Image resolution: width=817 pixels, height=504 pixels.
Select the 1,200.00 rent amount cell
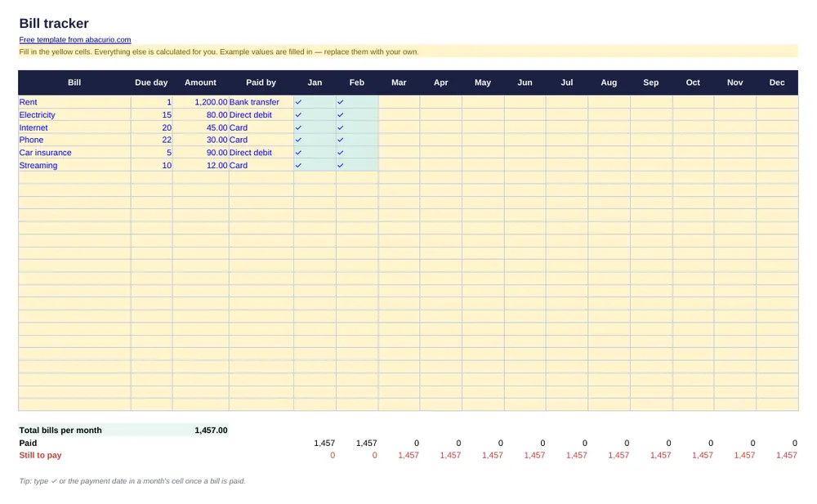pos(201,102)
